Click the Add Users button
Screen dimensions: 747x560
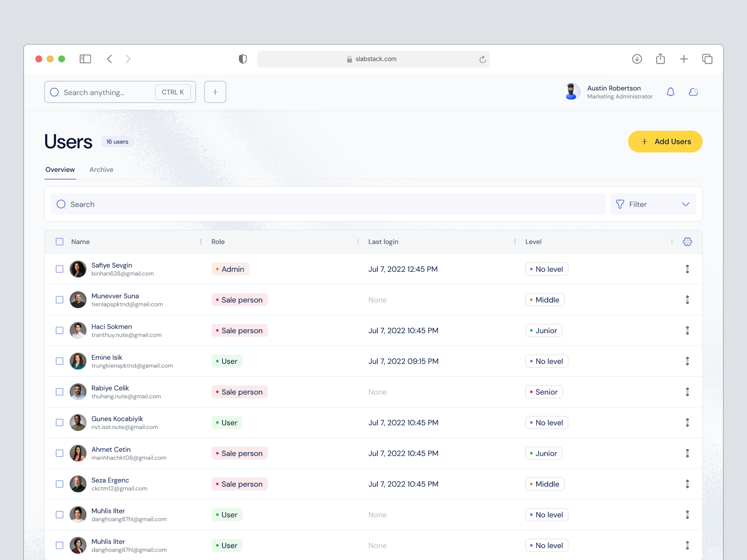pyautogui.click(x=665, y=142)
